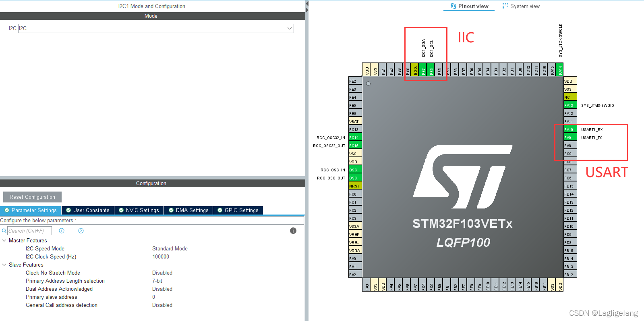Click the PB12 pin
Image resolution: width=644 pixels, height=321 pixels.
tap(570, 275)
